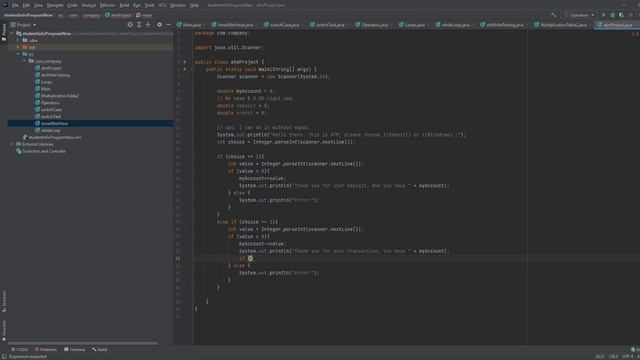
Task: Hide the Project panel with minus icon
Action: coord(169,25)
